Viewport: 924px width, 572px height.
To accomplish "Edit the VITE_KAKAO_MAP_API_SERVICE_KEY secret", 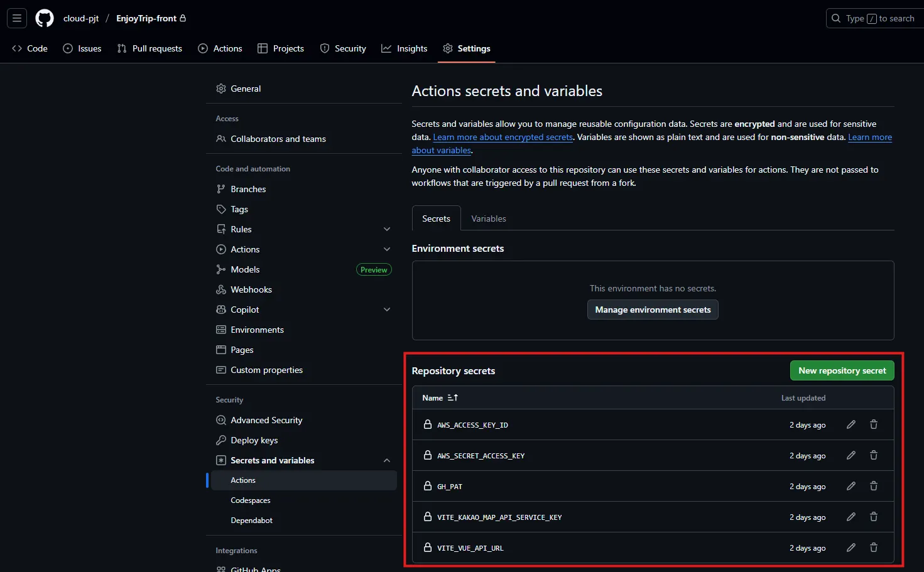I will (851, 517).
